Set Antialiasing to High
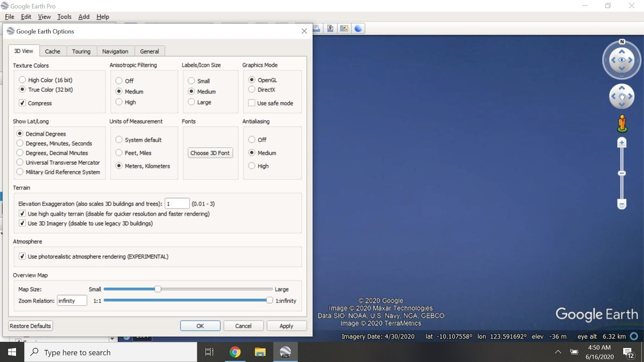Image resolution: width=644 pixels, height=362 pixels. tap(258, 166)
